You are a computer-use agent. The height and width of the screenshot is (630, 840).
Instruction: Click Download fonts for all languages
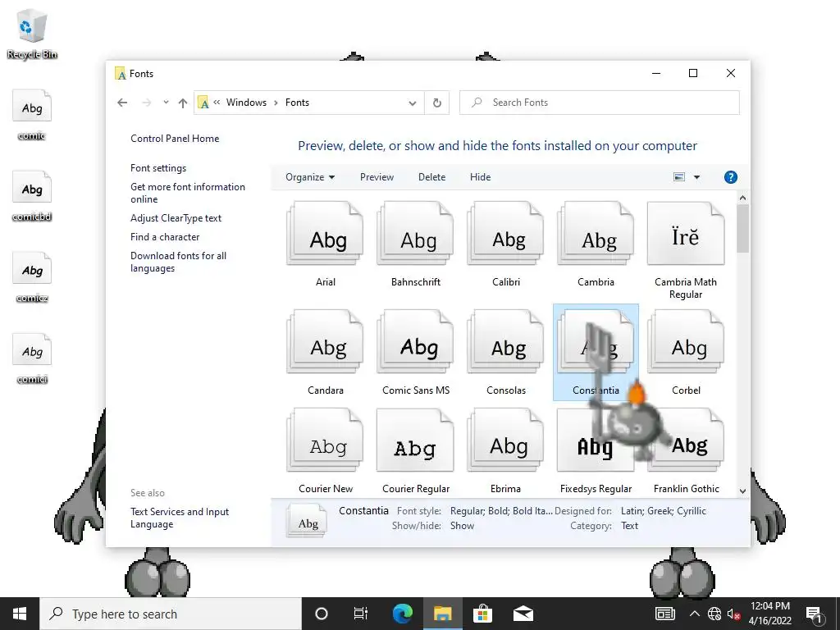click(x=178, y=262)
